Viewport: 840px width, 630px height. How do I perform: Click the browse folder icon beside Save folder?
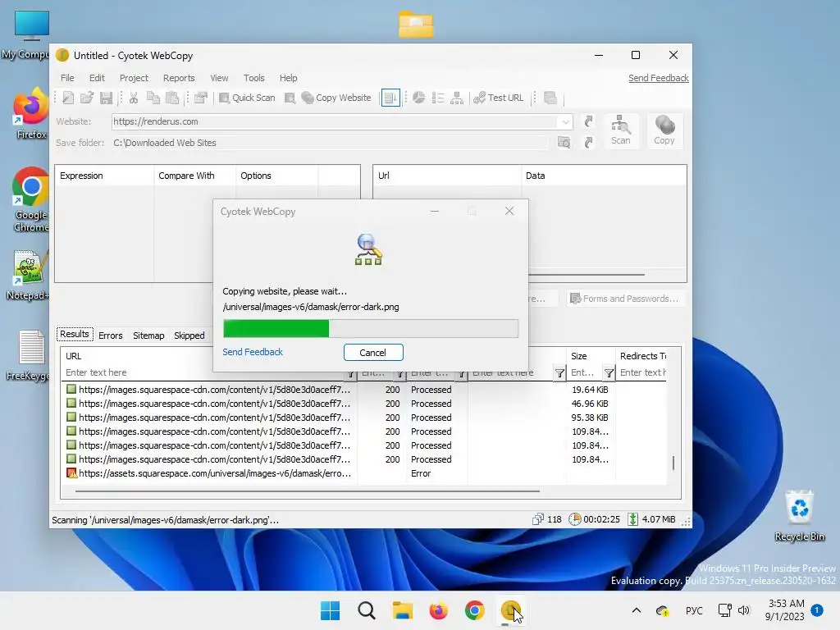click(x=564, y=143)
